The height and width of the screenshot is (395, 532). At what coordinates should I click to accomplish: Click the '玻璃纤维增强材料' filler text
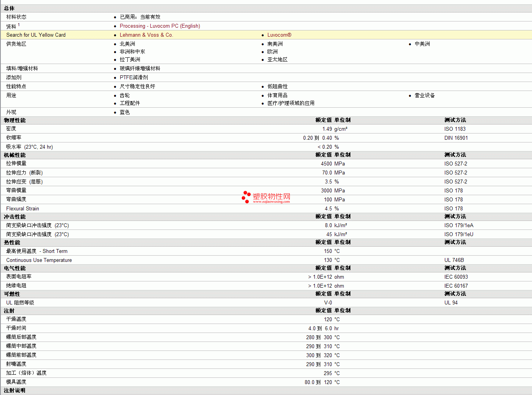pos(140,68)
